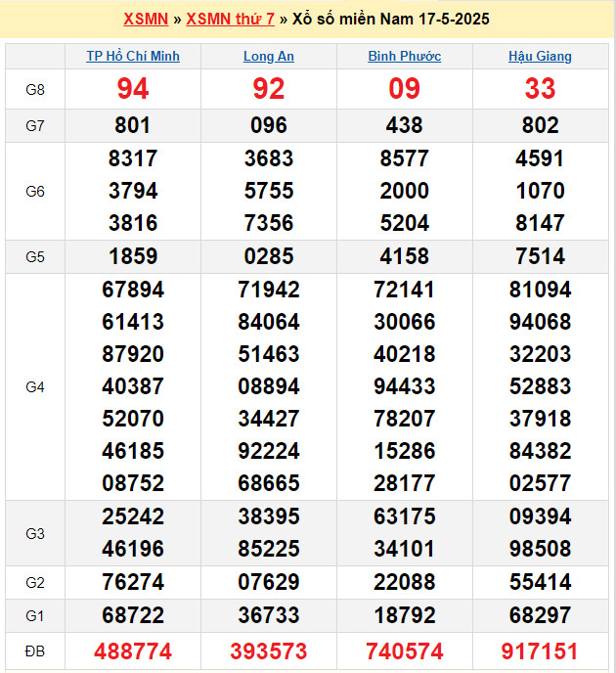Click G1 number 68297
Viewport: 616px width, 673px height.
point(540,615)
